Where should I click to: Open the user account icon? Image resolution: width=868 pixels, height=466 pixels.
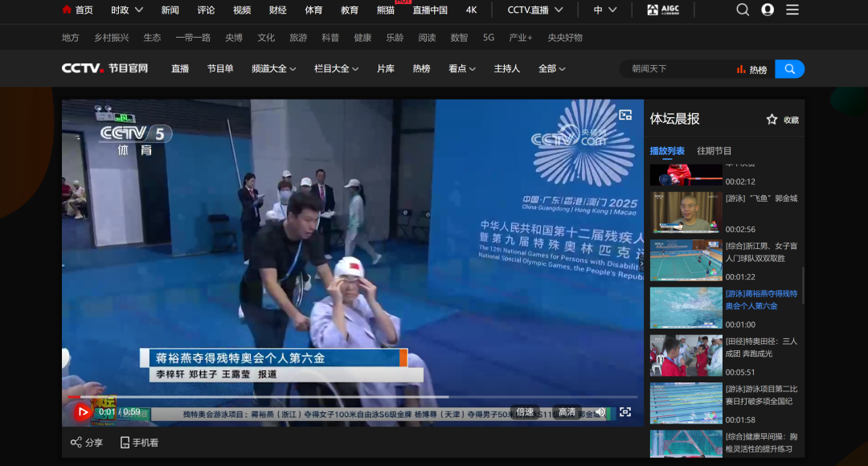(768, 10)
